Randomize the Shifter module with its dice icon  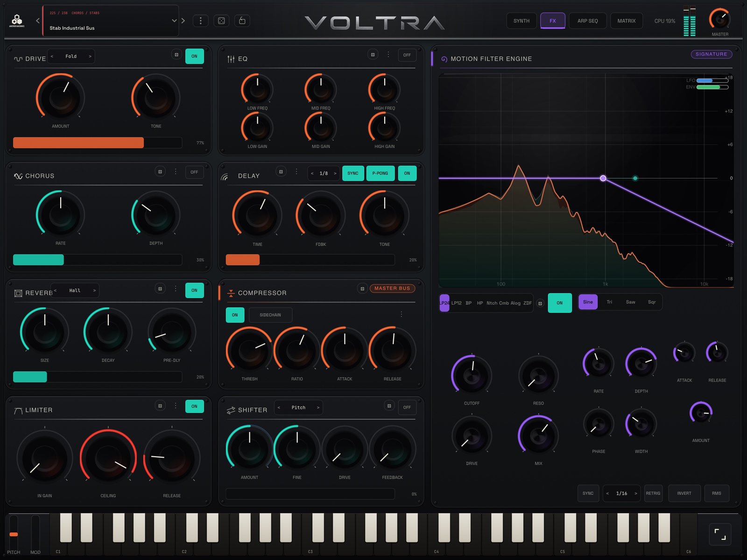click(389, 405)
